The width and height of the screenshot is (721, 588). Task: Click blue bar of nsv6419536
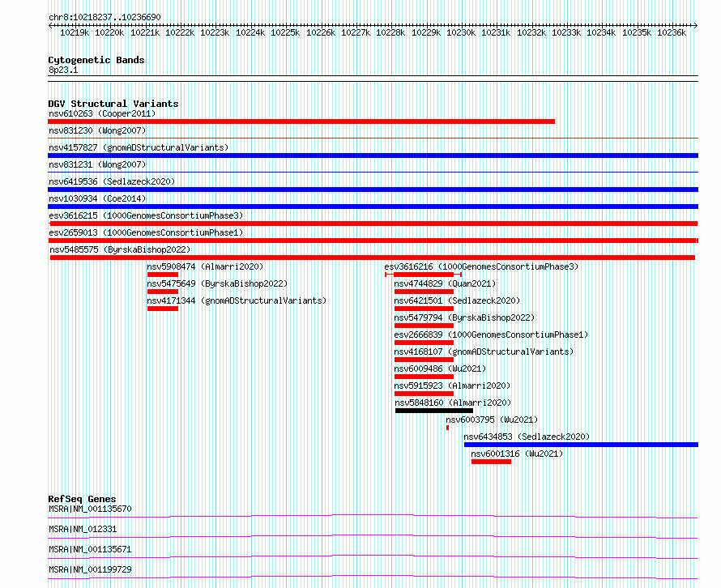coord(373,190)
